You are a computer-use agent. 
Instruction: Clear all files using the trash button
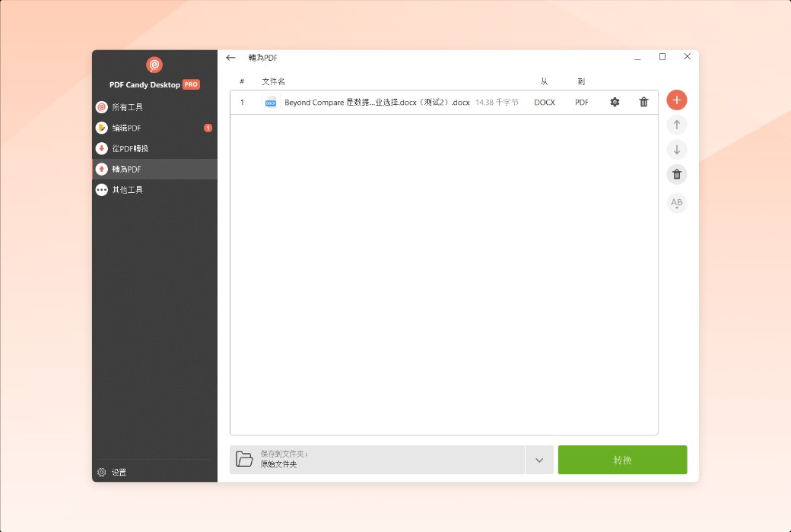pyautogui.click(x=676, y=174)
